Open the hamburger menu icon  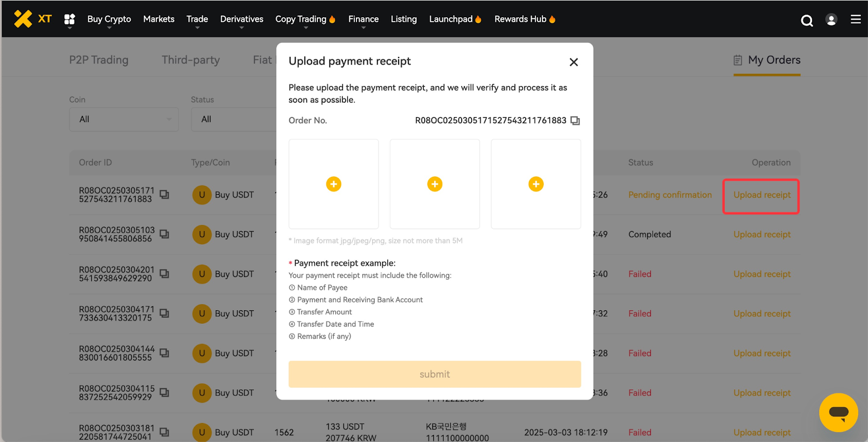point(856,20)
